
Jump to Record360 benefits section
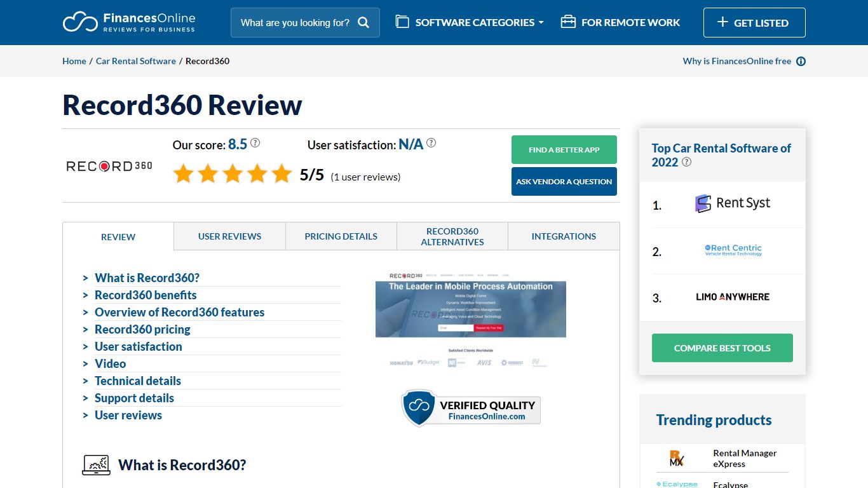pyautogui.click(x=146, y=295)
